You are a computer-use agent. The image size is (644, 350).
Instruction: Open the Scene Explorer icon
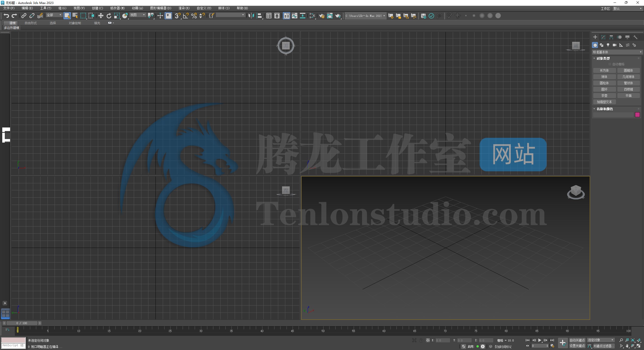[x=269, y=16]
